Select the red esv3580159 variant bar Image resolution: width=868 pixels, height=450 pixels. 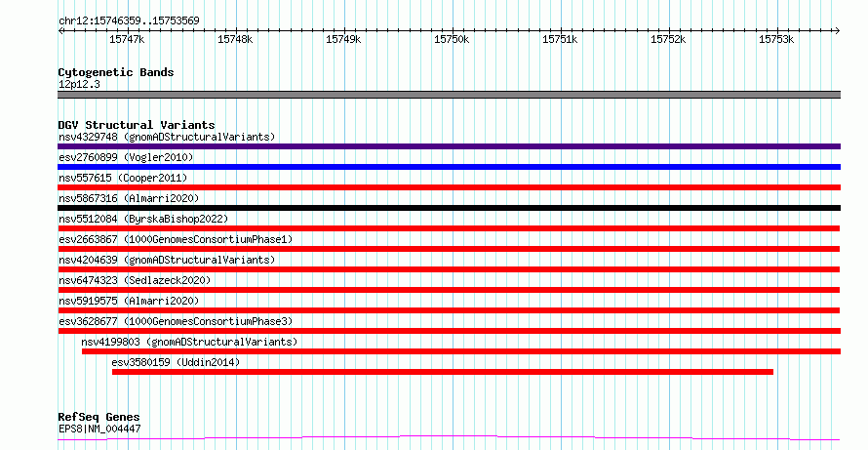coord(443,372)
